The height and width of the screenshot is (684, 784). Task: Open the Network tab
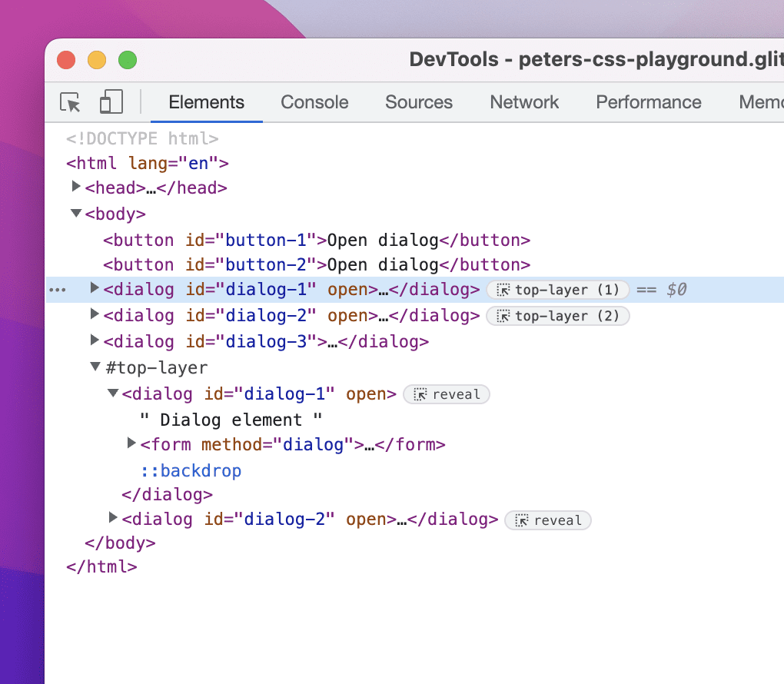[524, 102]
